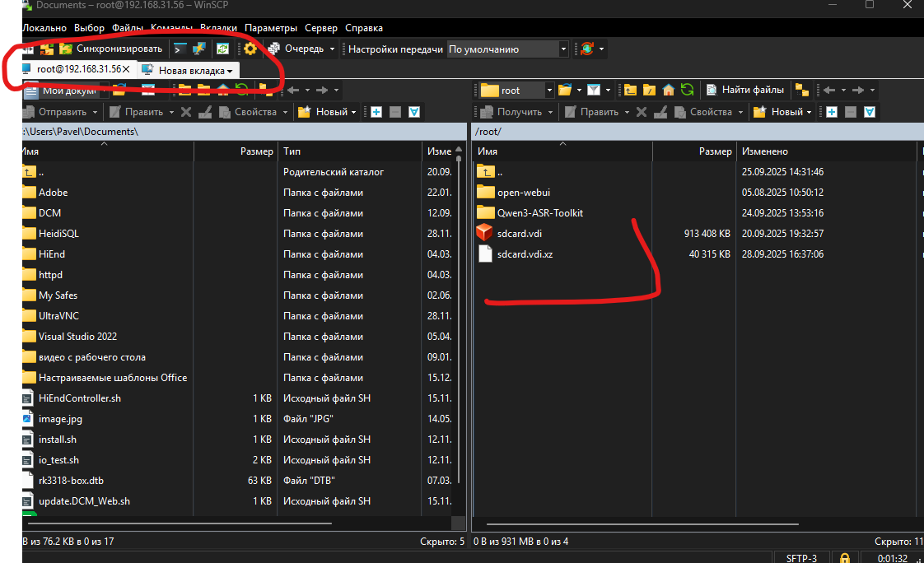The image size is (924, 563).
Task: Click the remote root directory icon
Action: pyautogui.click(x=649, y=91)
